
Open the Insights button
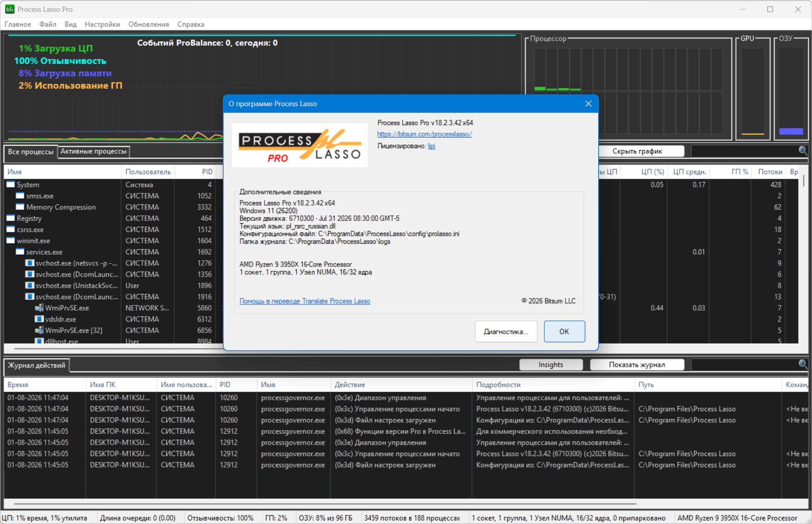point(551,365)
